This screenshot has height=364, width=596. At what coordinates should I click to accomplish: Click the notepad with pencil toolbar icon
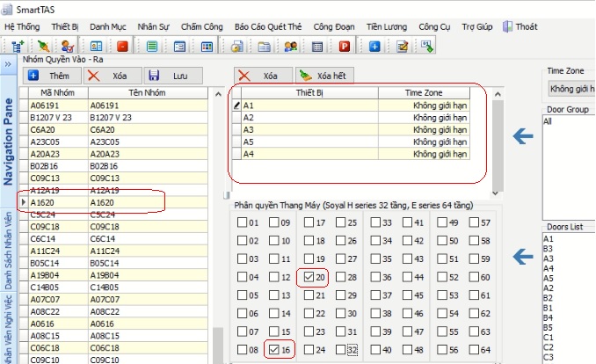(402, 46)
